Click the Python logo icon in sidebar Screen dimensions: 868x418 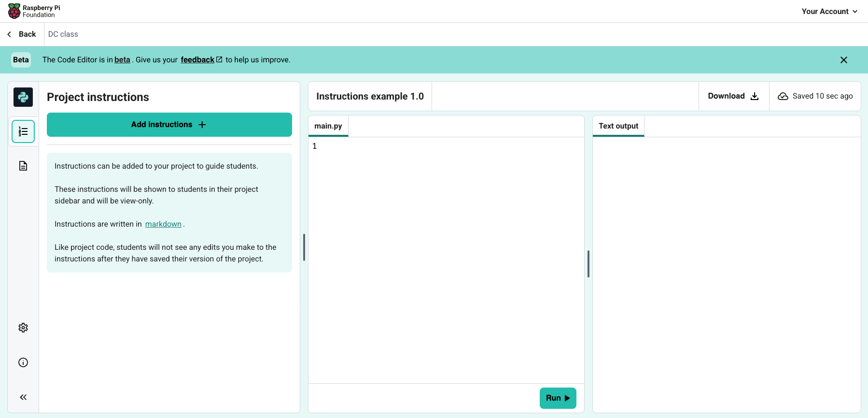pos(23,97)
